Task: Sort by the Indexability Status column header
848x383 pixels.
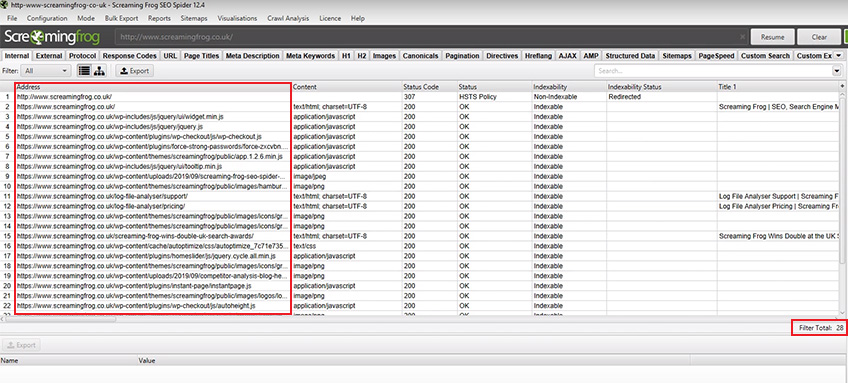Action: (661, 87)
